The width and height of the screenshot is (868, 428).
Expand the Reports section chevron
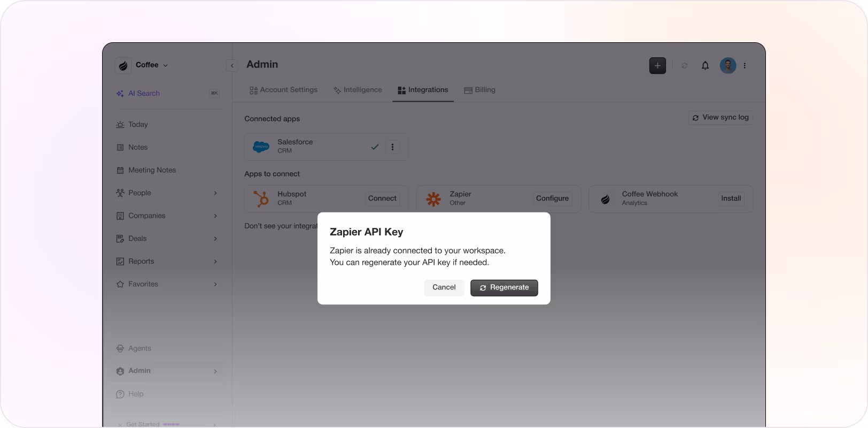[215, 262]
